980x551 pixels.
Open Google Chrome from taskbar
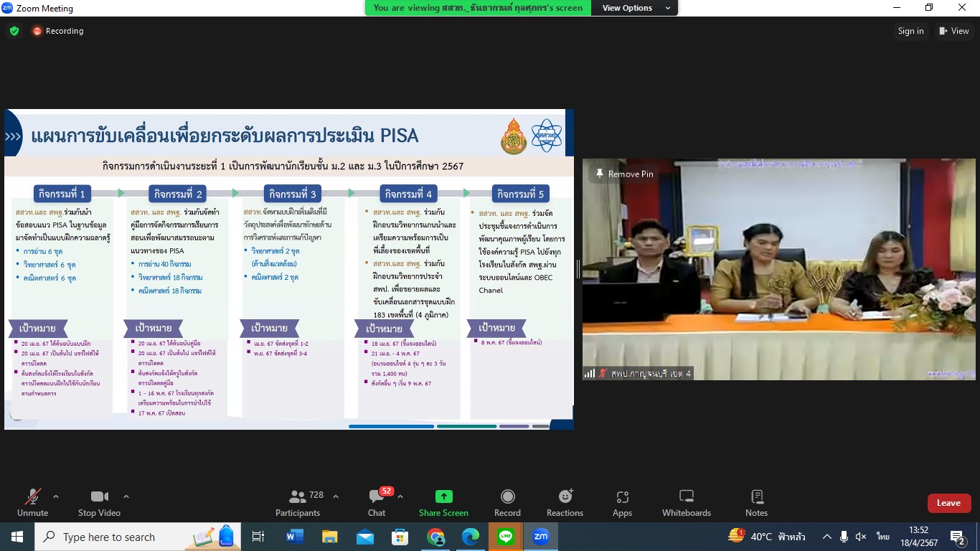click(x=435, y=537)
